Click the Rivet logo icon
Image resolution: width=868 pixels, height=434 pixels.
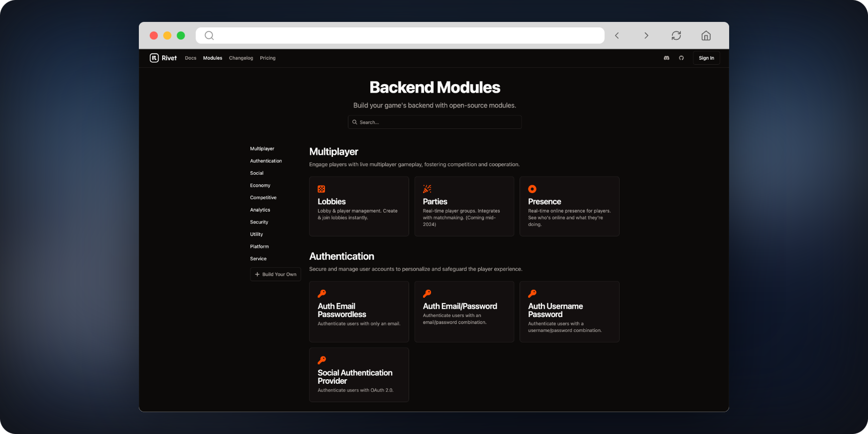154,58
